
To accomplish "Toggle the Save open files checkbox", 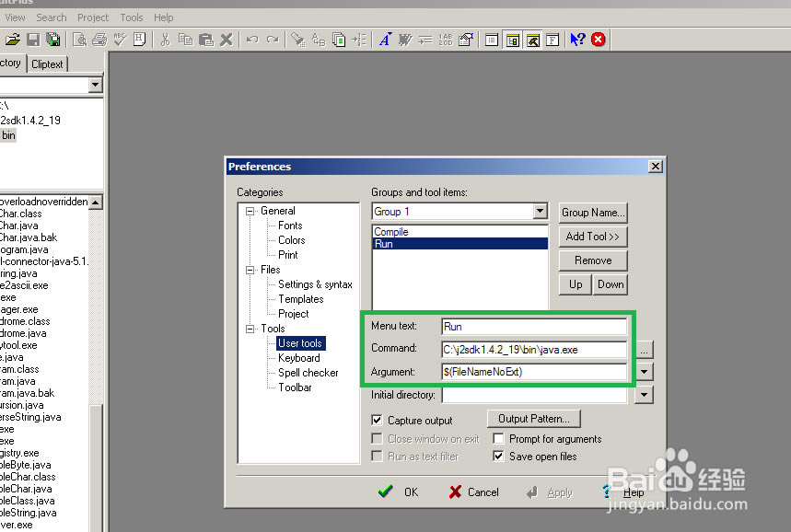I will click(499, 457).
